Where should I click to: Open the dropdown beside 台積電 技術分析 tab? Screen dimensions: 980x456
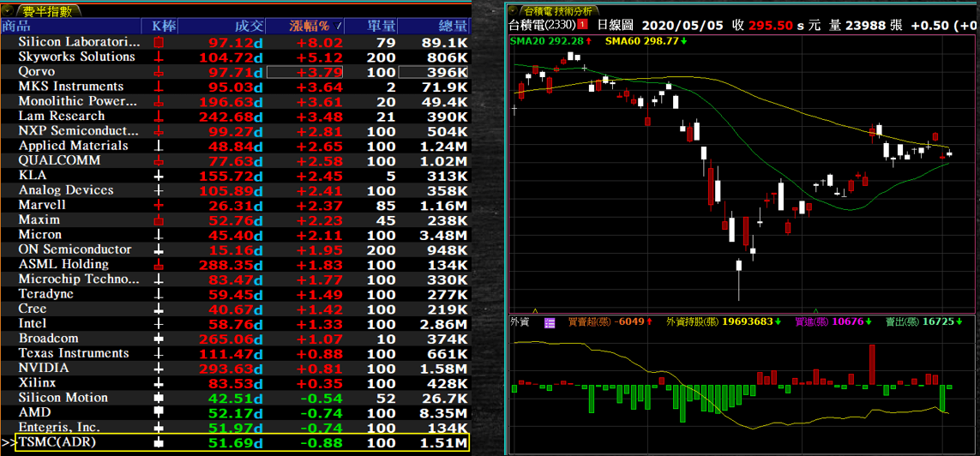pyautogui.click(x=513, y=11)
